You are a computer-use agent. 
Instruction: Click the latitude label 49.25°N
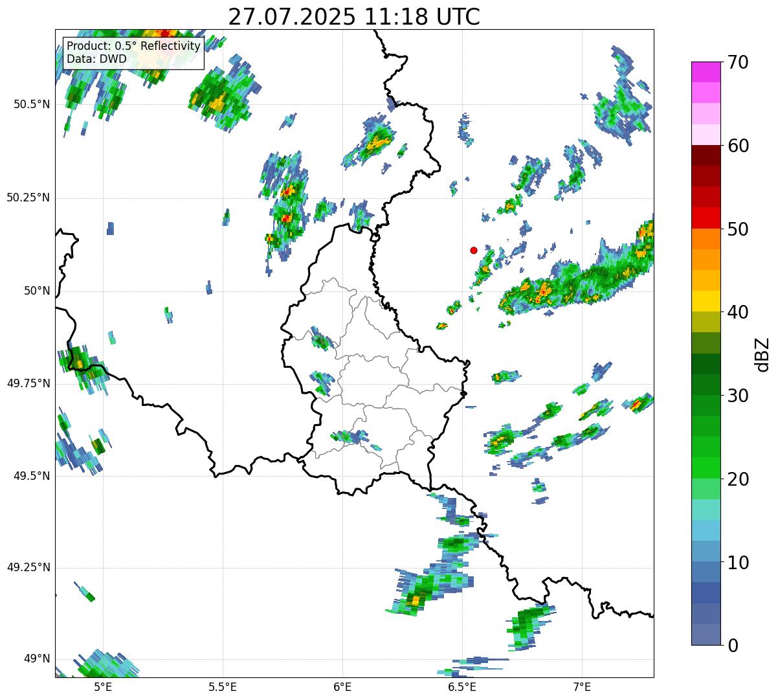[x=28, y=567]
